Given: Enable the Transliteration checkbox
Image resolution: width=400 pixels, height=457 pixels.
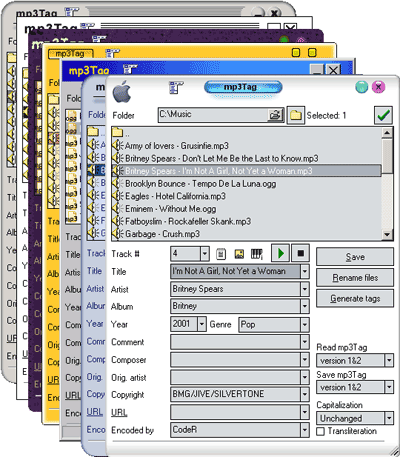Looking at the screenshot, I should pos(320,431).
